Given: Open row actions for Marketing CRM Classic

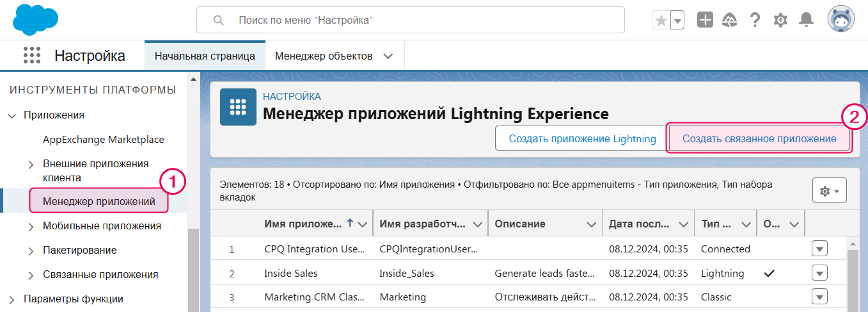Looking at the screenshot, I should (819, 297).
